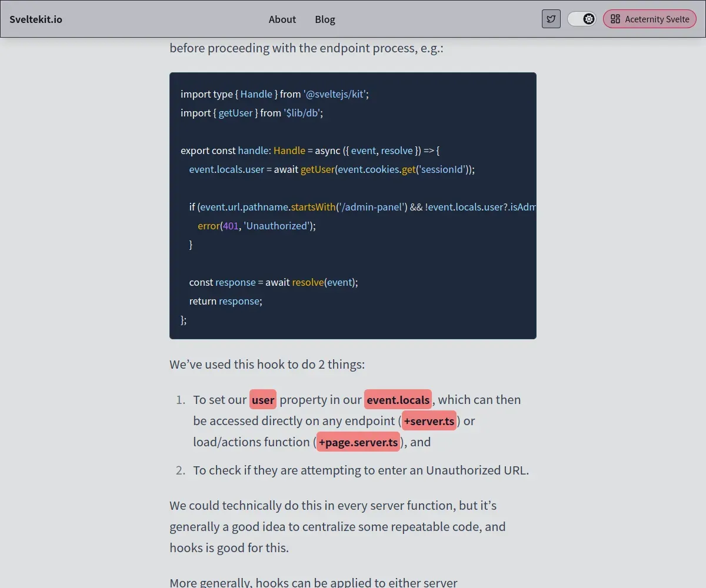Select the "+page.server.ts" inline code chip
Viewport: 706px width, 588px height.
[x=358, y=442]
